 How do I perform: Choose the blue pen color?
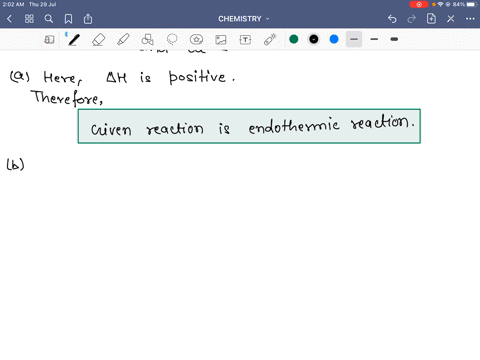point(334,39)
